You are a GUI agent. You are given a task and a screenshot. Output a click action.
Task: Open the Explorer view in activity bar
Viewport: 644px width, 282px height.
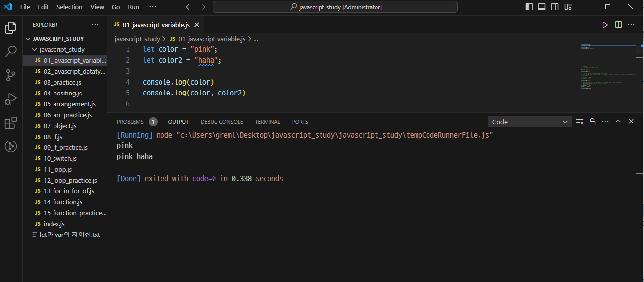(10, 28)
